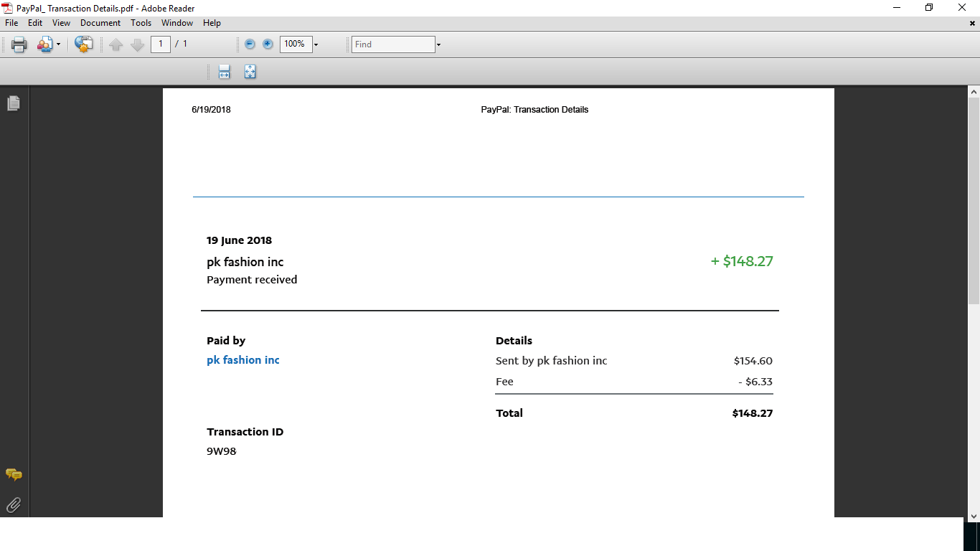Click the - $6.33 fee amount
Viewport: 980px width, 551px height.
coord(755,382)
